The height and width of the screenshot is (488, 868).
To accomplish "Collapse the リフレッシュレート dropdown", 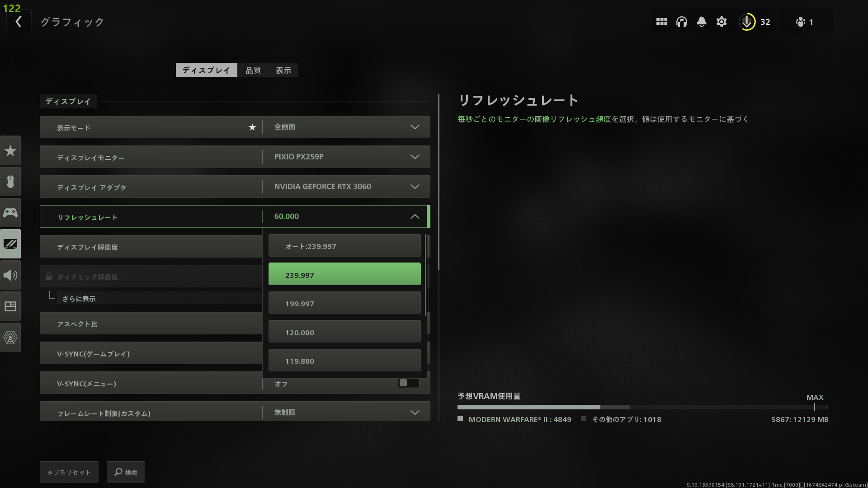I will [x=415, y=216].
